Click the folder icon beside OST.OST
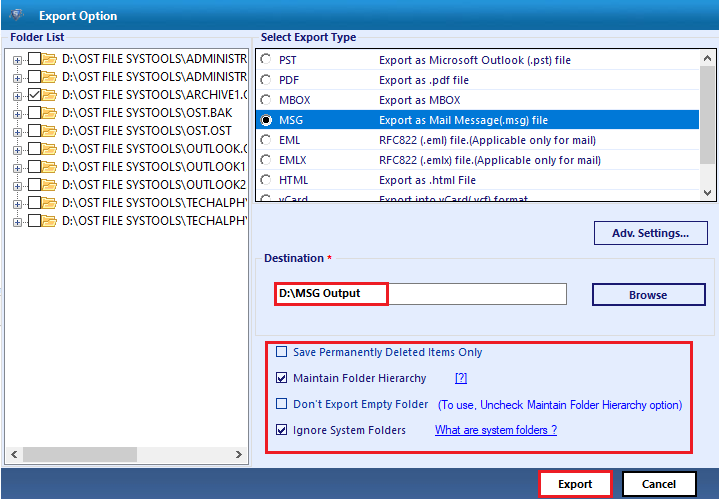This screenshot has width=719, height=499. click(49, 131)
